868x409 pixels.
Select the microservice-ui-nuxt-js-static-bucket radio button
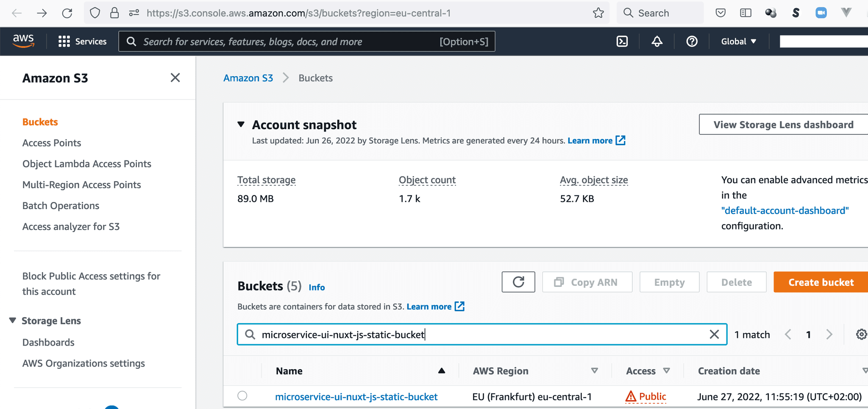[242, 396]
